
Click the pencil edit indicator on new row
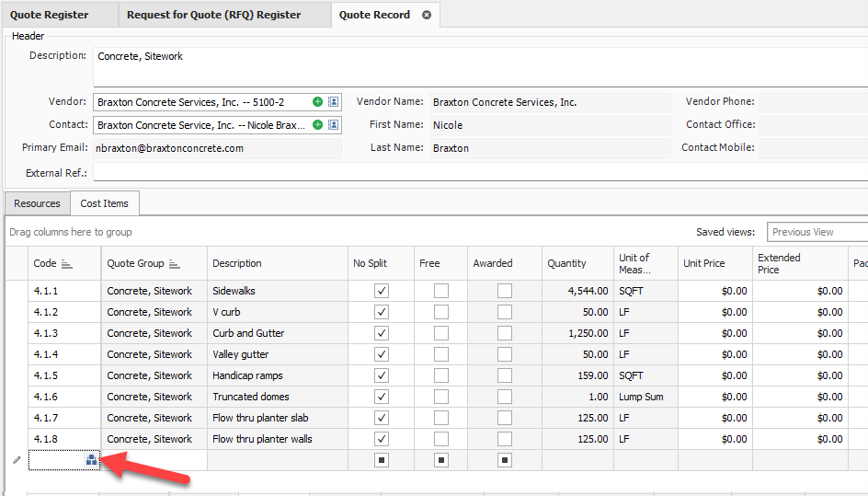click(x=17, y=460)
